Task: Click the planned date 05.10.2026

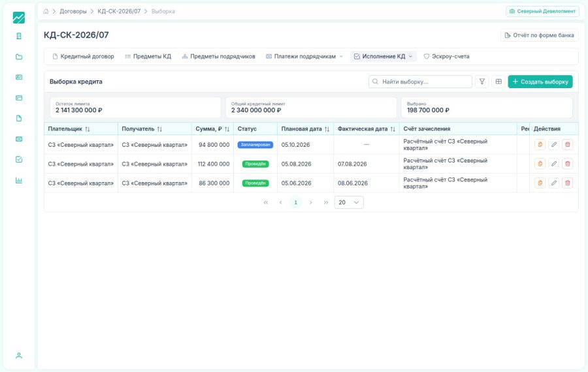Action: (295, 145)
